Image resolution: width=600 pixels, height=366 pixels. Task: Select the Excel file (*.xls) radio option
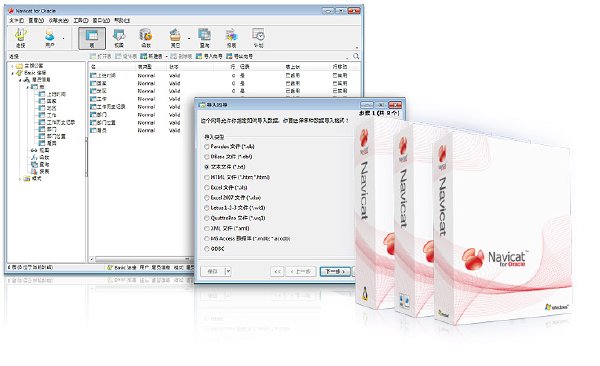(226, 188)
